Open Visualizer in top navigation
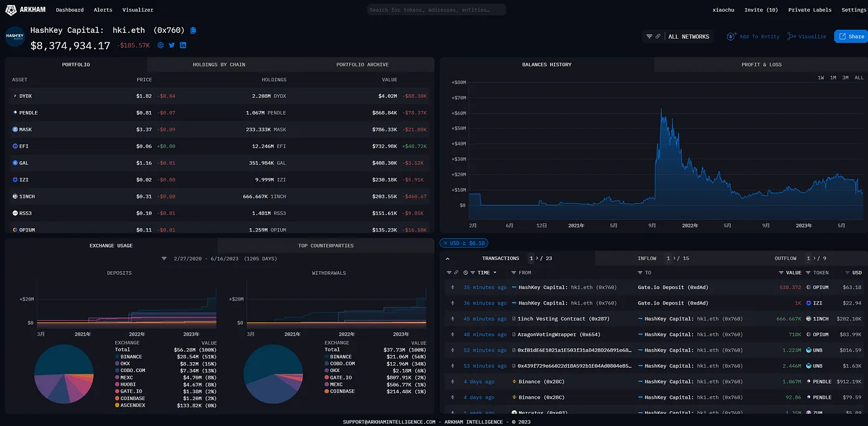The image size is (868, 426). coord(138,10)
